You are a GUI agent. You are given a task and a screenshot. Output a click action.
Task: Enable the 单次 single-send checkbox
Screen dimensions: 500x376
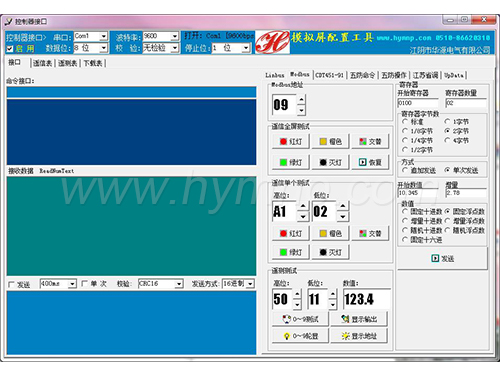point(85,283)
